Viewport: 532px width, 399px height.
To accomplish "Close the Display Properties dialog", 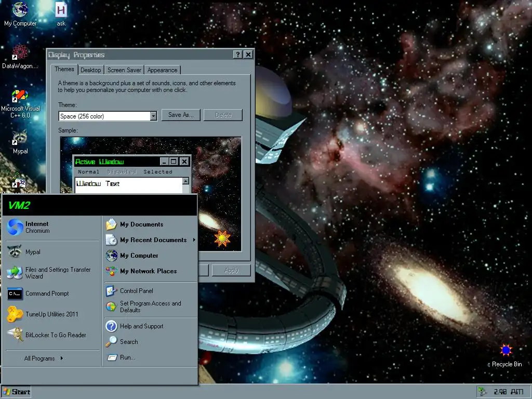I will [x=248, y=55].
